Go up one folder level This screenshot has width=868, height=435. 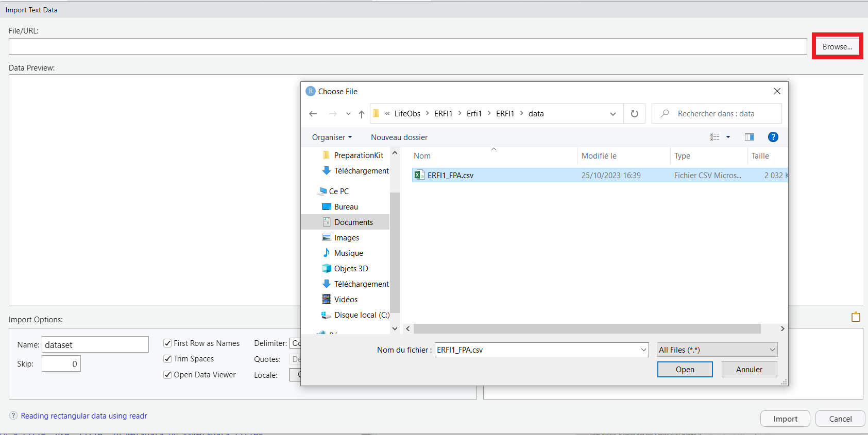pos(362,114)
